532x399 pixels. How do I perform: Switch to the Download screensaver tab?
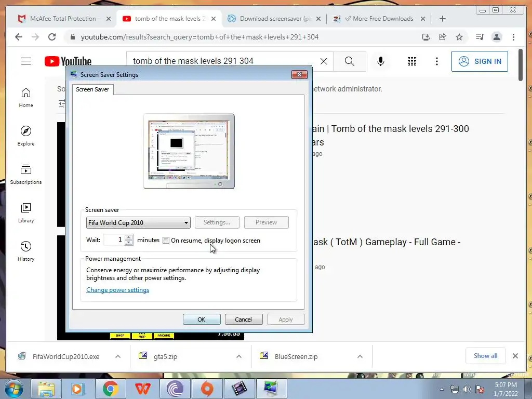(275, 19)
